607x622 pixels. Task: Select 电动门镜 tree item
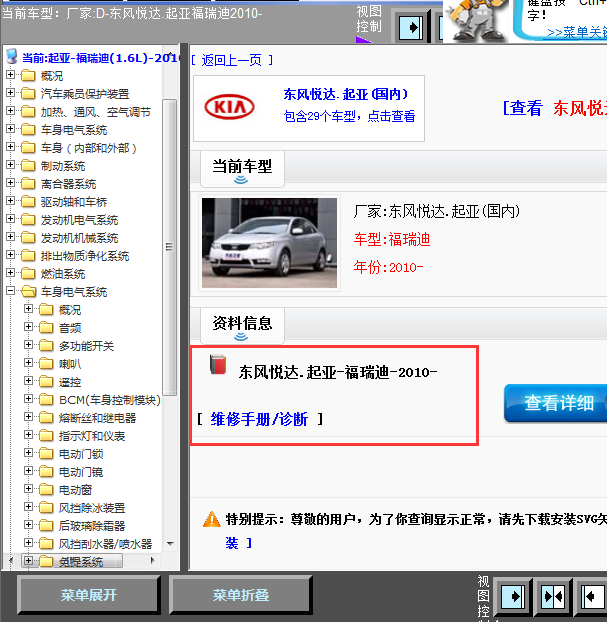pos(81,472)
